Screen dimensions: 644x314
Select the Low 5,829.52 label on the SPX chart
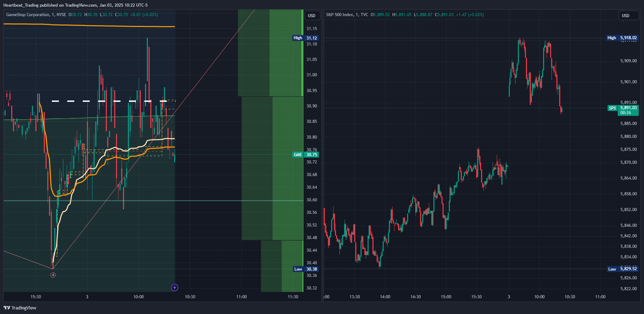623,269
